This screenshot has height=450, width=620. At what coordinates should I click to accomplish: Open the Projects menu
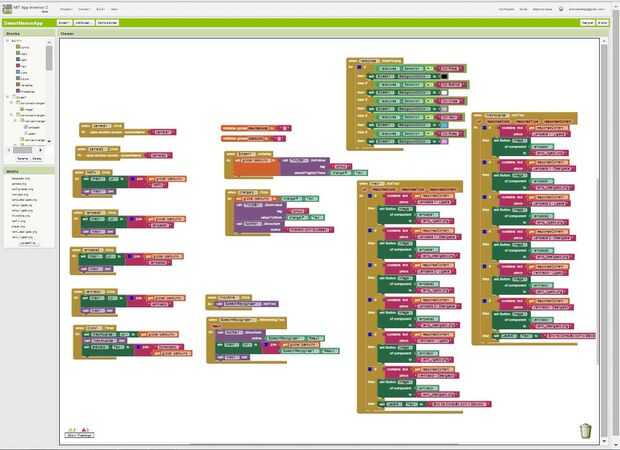pos(66,9)
